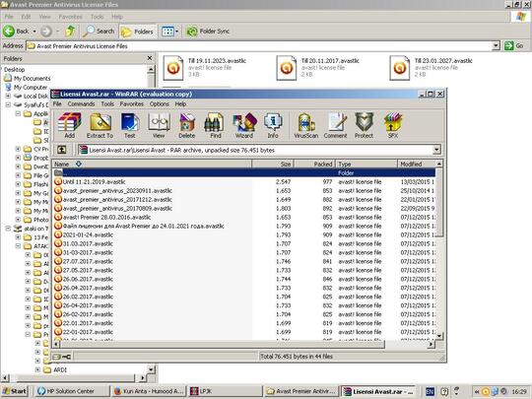Screen dimensions: 532x399
Task: Open the WinRAR Options menu
Action: (160, 103)
